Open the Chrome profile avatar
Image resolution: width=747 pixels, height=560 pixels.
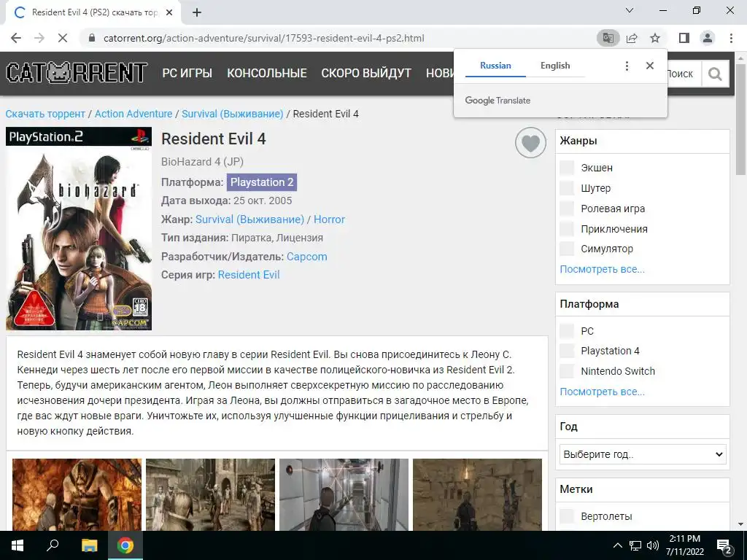pyautogui.click(x=708, y=38)
